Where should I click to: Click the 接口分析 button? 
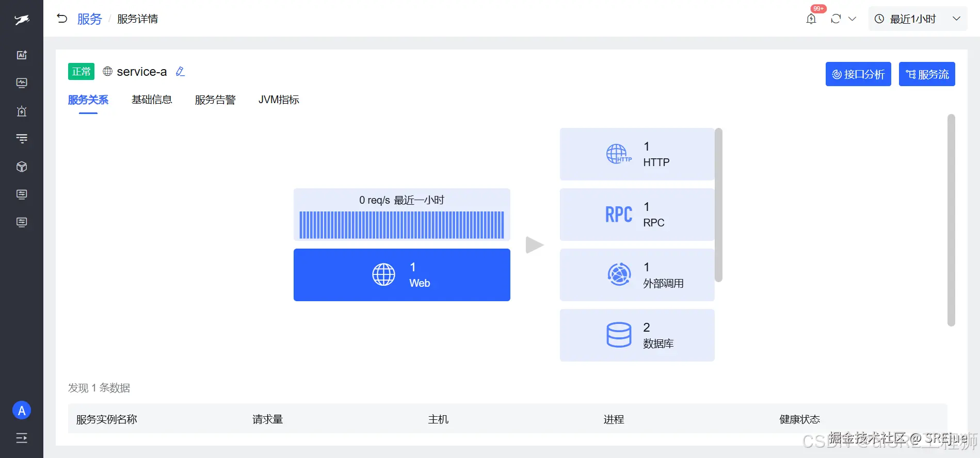[858, 74]
